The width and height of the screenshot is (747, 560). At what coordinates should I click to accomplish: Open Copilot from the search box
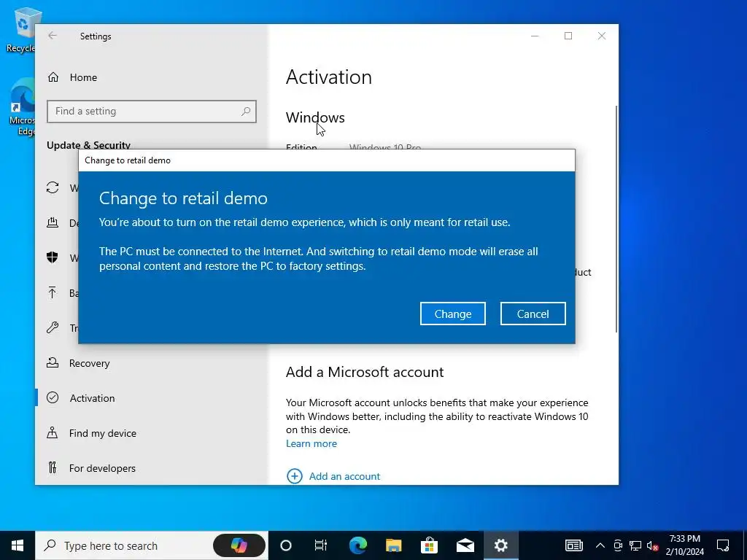click(239, 545)
